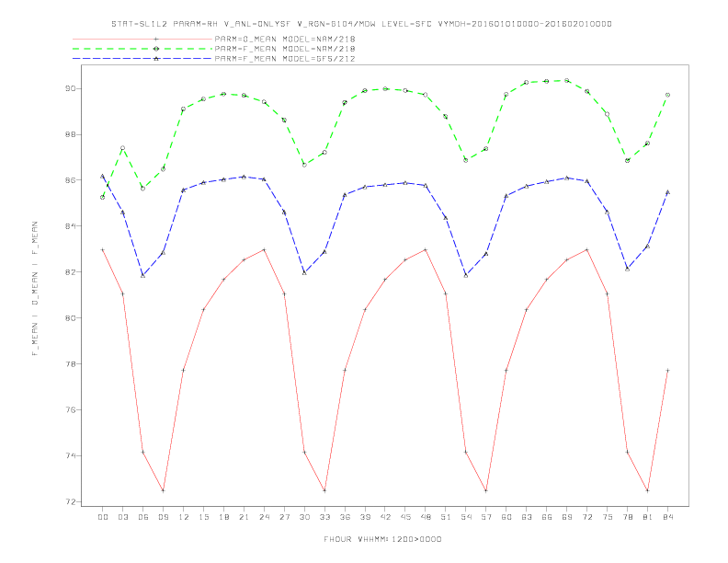The width and height of the screenshot is (728, 563).
Task: Click x-axis hour label 81
Action: point(648,517)
